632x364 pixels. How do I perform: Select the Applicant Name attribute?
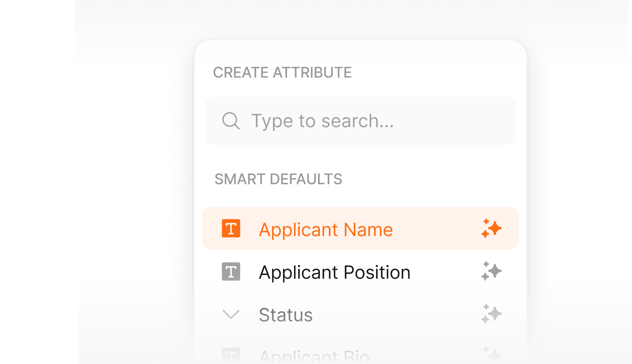(x=326, y=229)
